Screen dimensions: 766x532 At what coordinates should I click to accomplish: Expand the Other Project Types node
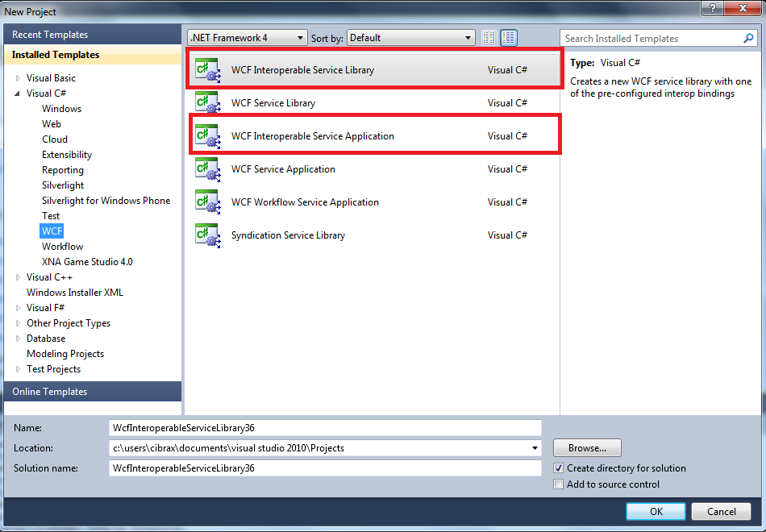[x=18, y=323]
